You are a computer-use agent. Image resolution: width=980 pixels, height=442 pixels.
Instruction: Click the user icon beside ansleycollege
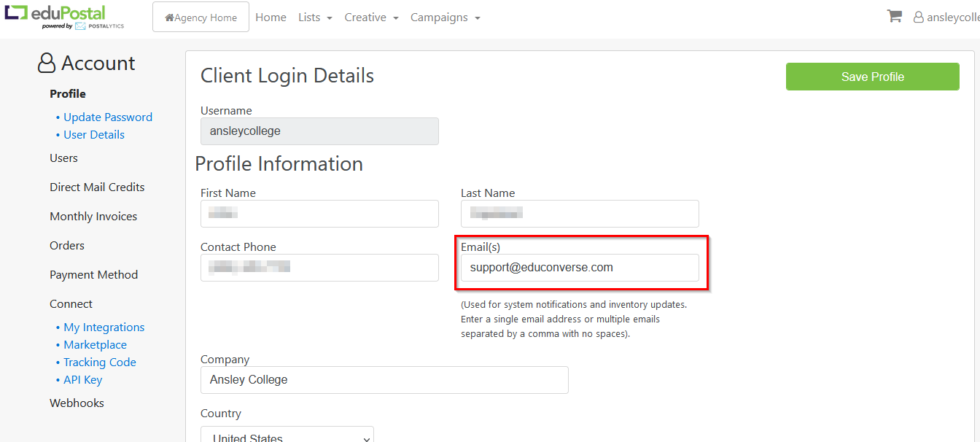(x=918, y=18)
